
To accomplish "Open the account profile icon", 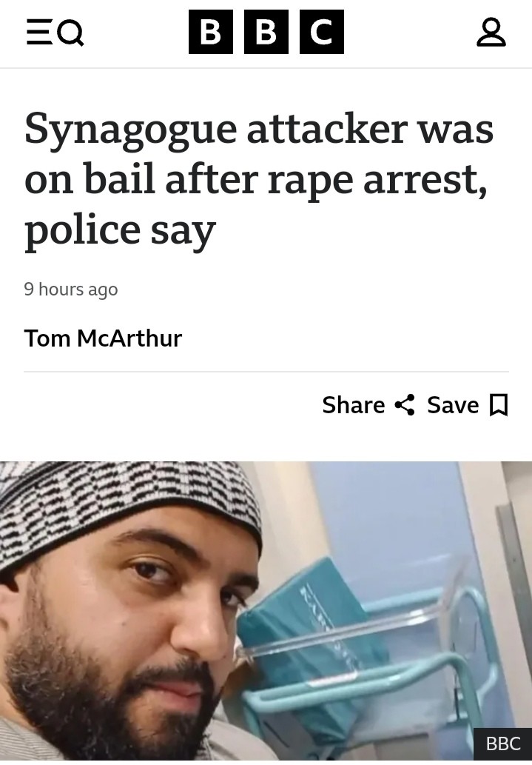I will point(491,32).
